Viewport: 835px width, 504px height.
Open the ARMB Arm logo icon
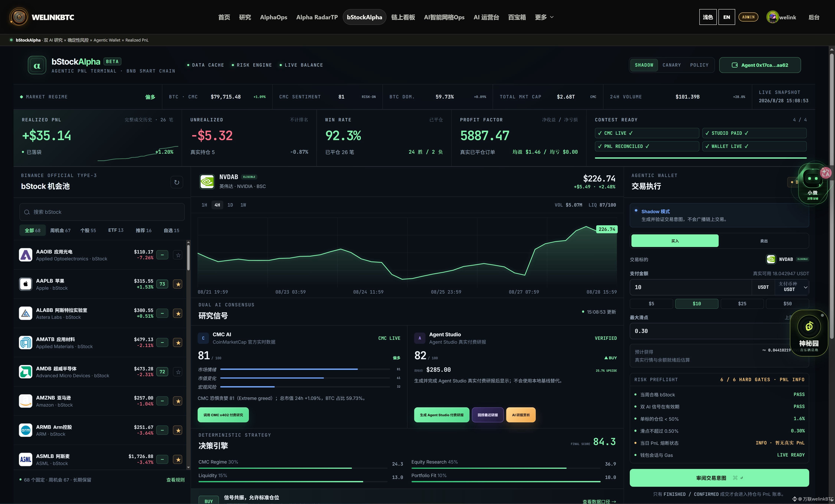pyautogui.click(x=25, y=431)
